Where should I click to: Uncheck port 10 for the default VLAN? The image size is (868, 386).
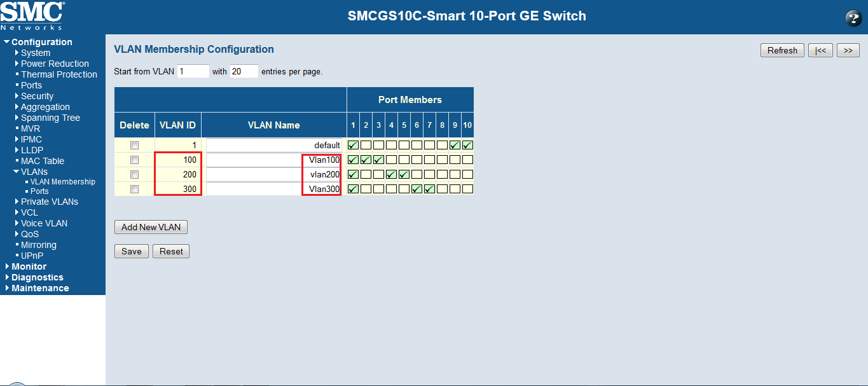tap(467, 145)
